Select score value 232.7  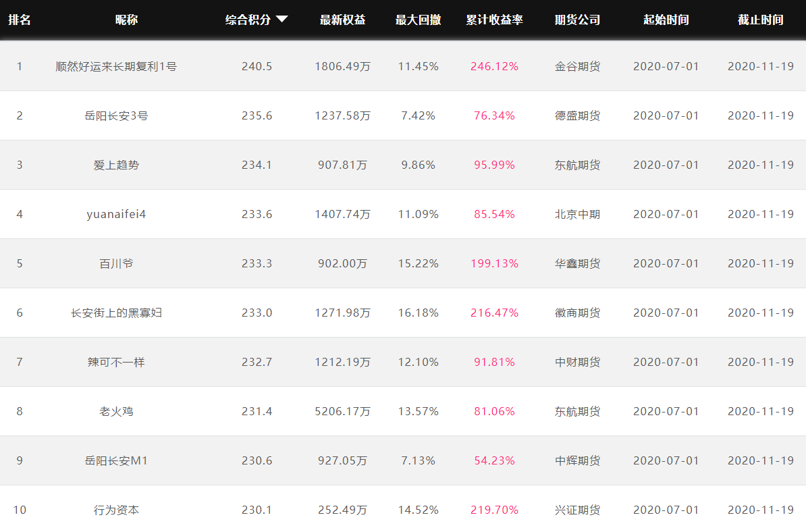(x=257, y=362)
